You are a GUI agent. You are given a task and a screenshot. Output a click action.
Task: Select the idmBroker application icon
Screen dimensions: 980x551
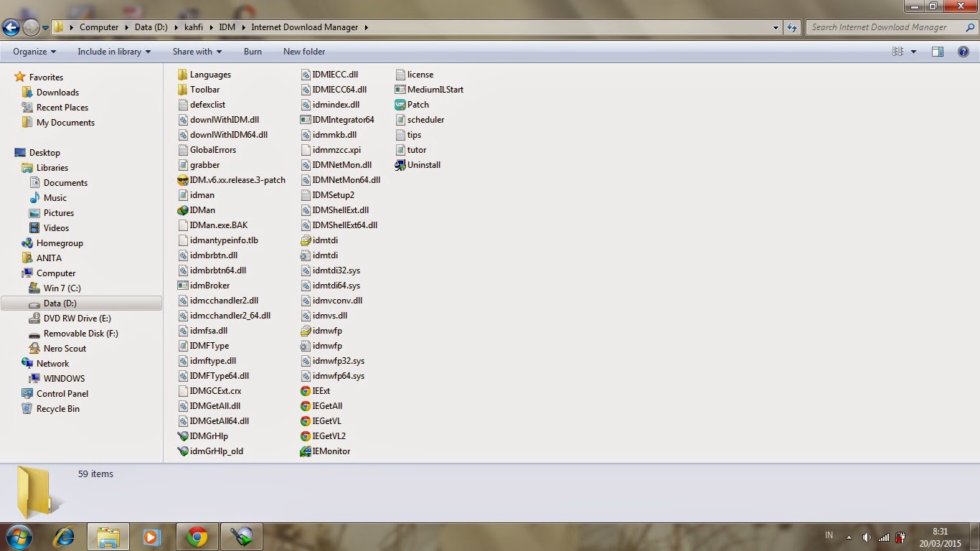pos(183,286)
